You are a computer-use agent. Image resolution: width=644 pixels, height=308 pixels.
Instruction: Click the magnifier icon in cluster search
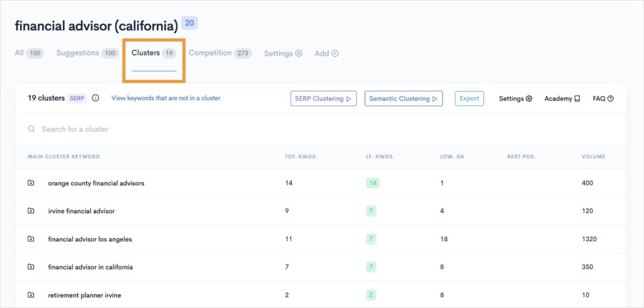[x=31, y=129]
